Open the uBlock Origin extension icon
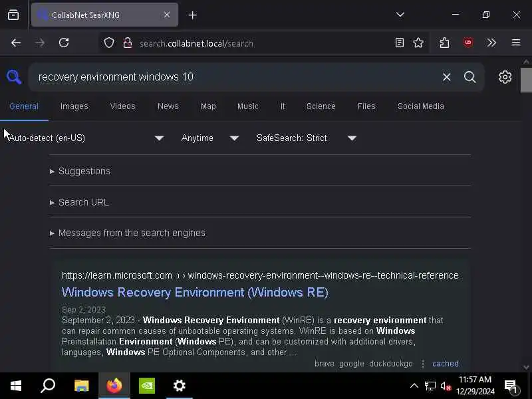The width and height of the screenshot is (532, 399). coord(468,43)
